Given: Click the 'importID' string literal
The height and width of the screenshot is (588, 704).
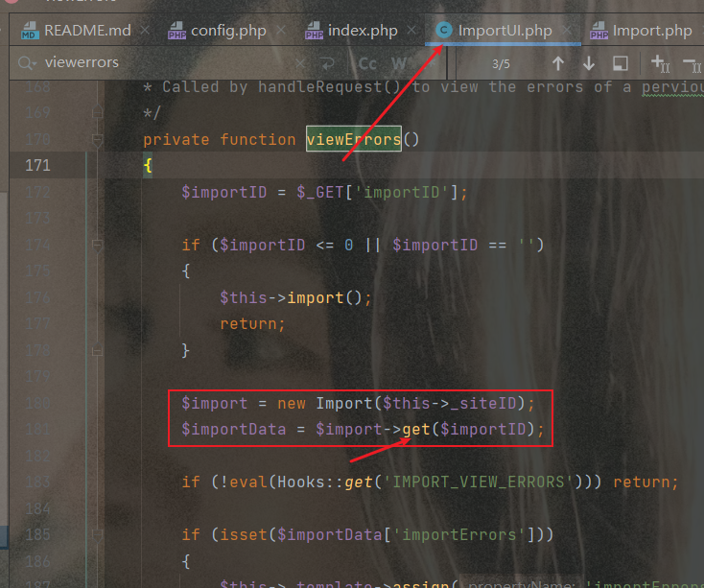Looking at the screenshot, I should 401,193.
